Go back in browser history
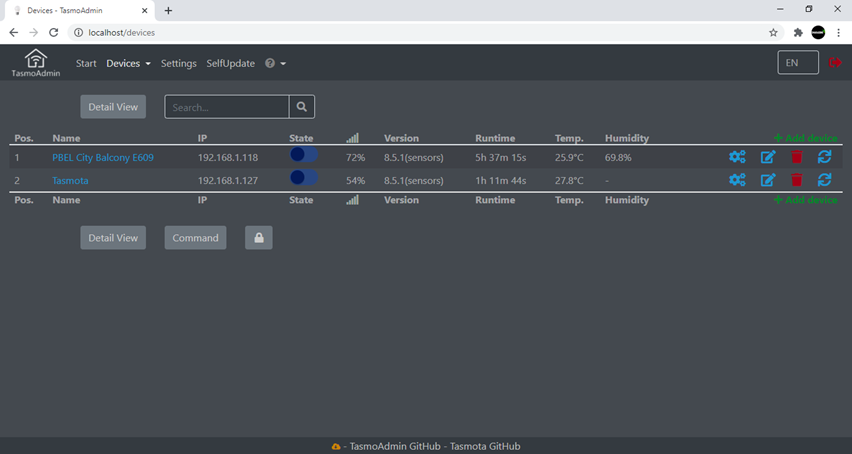852x454 pixels. pyautogui.click(x=14, y=33)
